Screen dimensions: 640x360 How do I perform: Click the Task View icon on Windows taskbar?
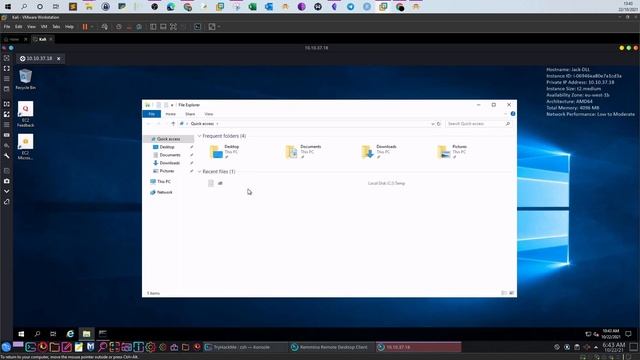pos(53,334)
